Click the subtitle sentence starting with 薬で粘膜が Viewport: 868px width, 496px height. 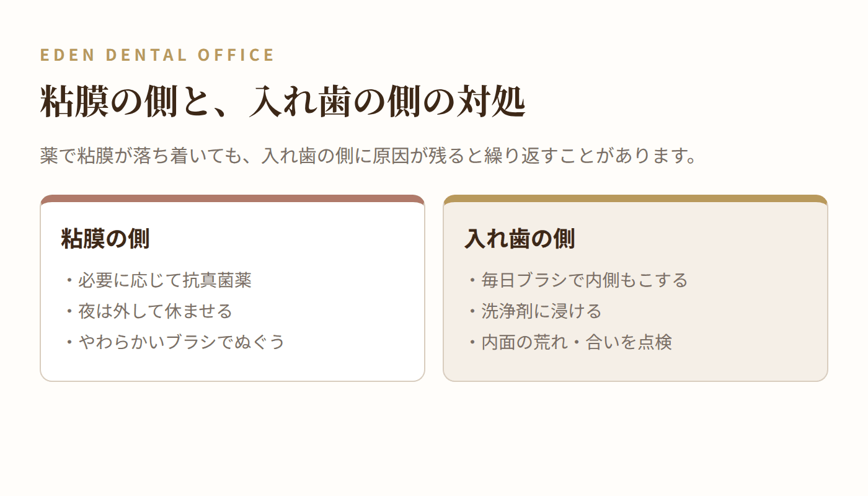[x=370, y=155]
